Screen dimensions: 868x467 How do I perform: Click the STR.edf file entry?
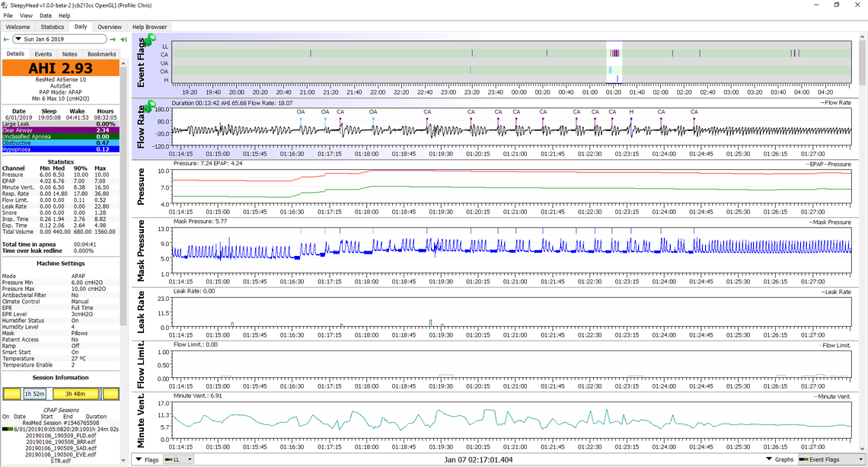coord(61,461)
